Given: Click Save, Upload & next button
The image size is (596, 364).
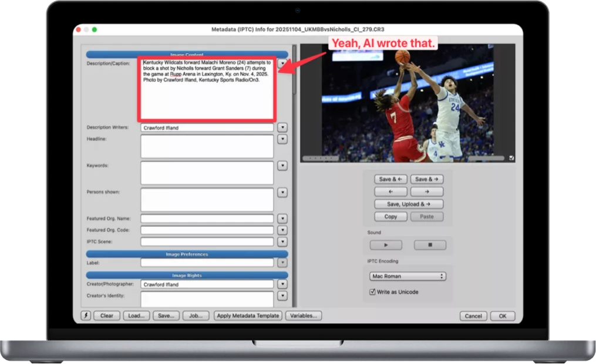Looking at the screenshot, I should click(x=408, y=204).
